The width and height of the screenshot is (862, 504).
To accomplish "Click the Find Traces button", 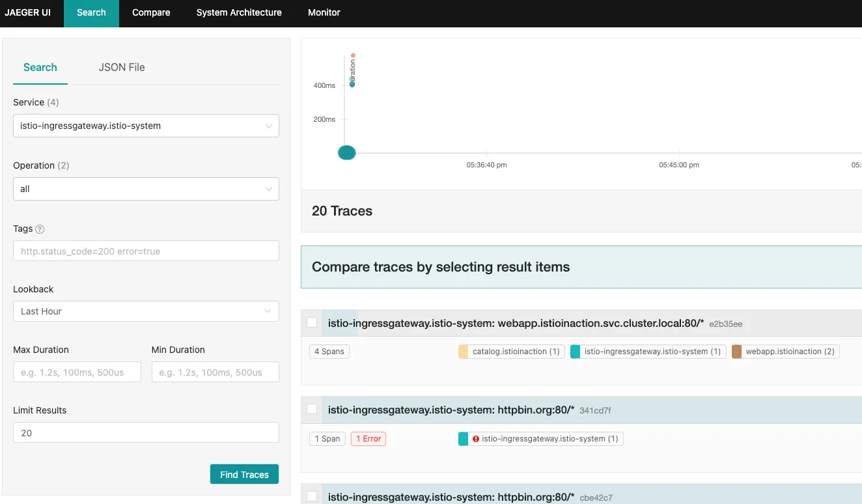I will point(244,475).
